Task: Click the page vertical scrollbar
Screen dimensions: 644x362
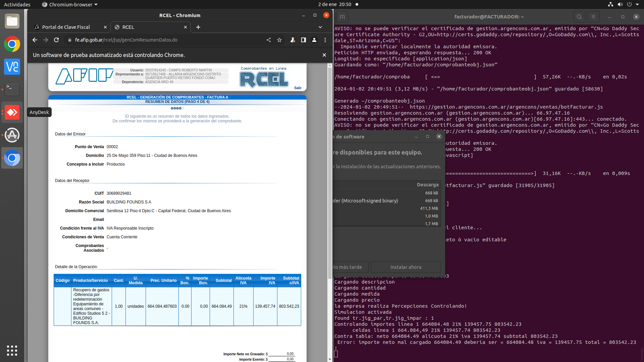Action: pos(330,173)
